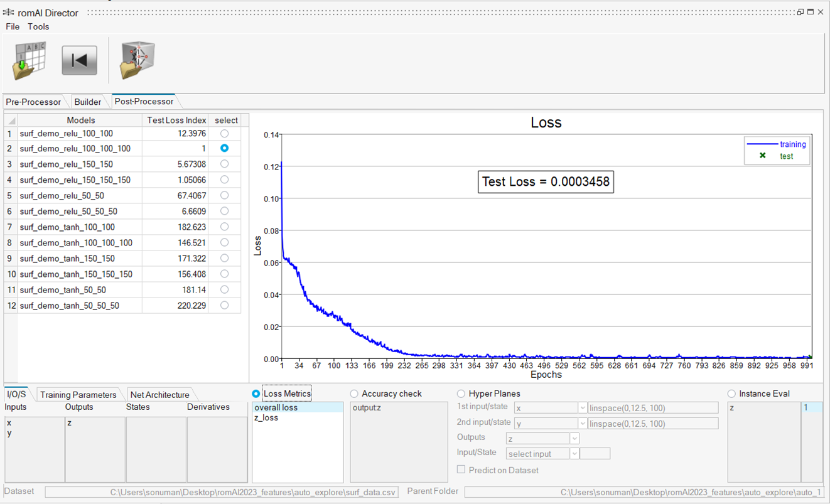The height and width of the screenshot is (504, 830).
Task: Open the File menu
Action: [x=13, y=26]
